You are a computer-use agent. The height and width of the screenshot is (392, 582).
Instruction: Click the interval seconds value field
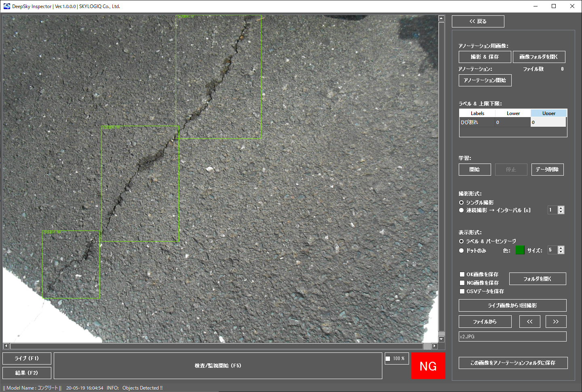552,210
